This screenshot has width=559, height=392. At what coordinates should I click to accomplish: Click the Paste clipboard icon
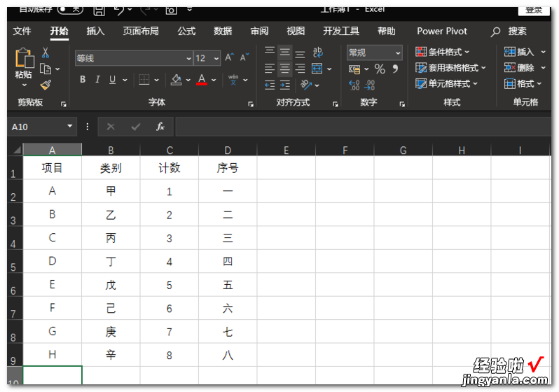coord(24,58)
